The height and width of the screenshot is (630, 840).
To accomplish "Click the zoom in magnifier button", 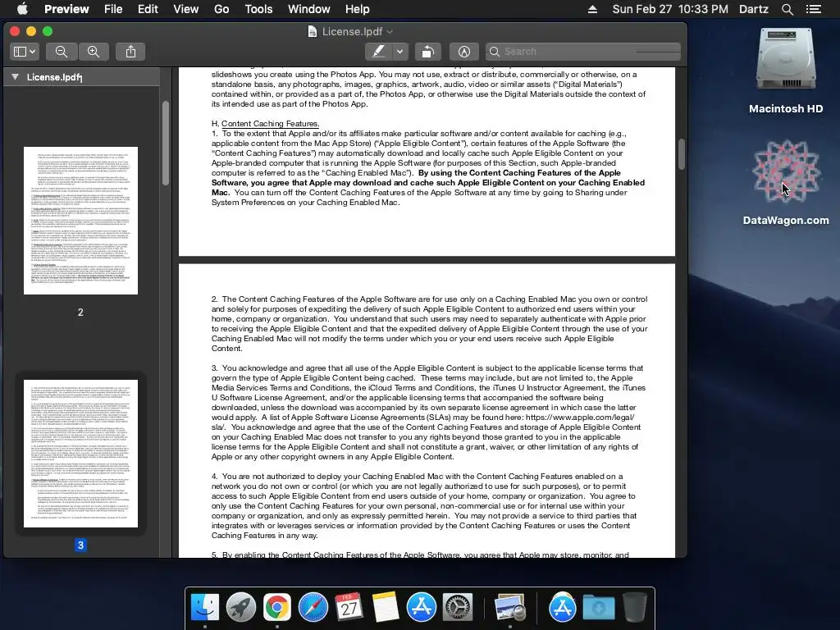I will point(94,52).
